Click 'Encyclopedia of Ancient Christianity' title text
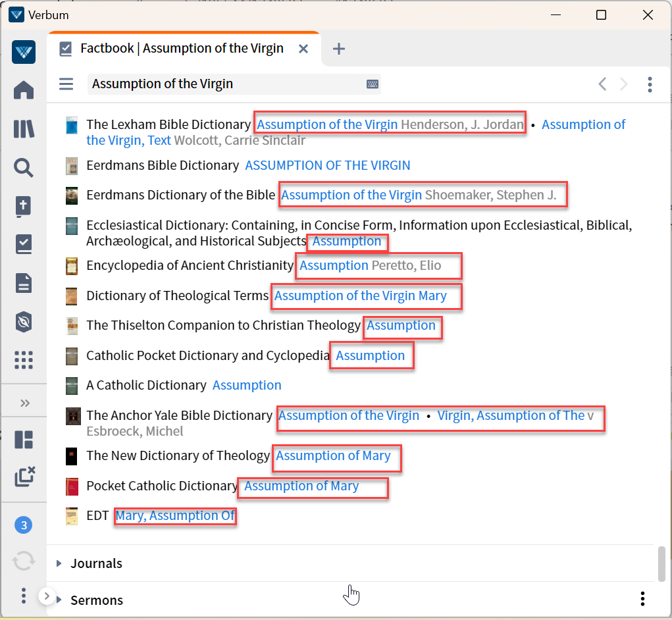 (x=190, y=266)
